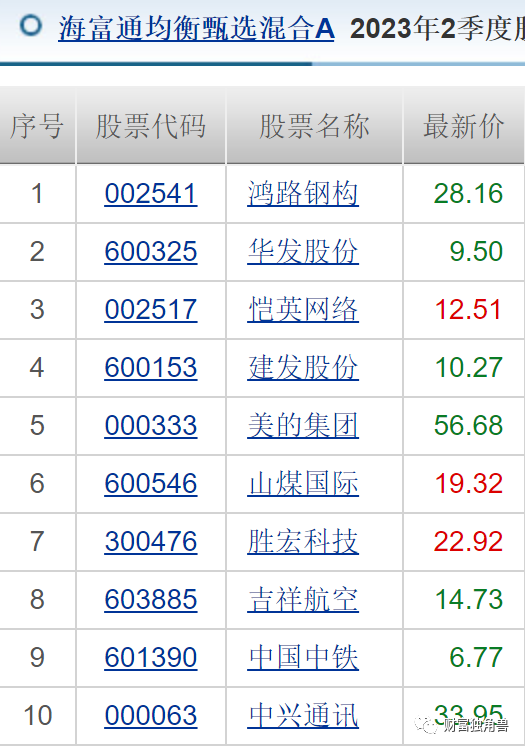Screen dimensions: 525x749
Task: Click the 最新价 column header
Action: pos(464,126)
